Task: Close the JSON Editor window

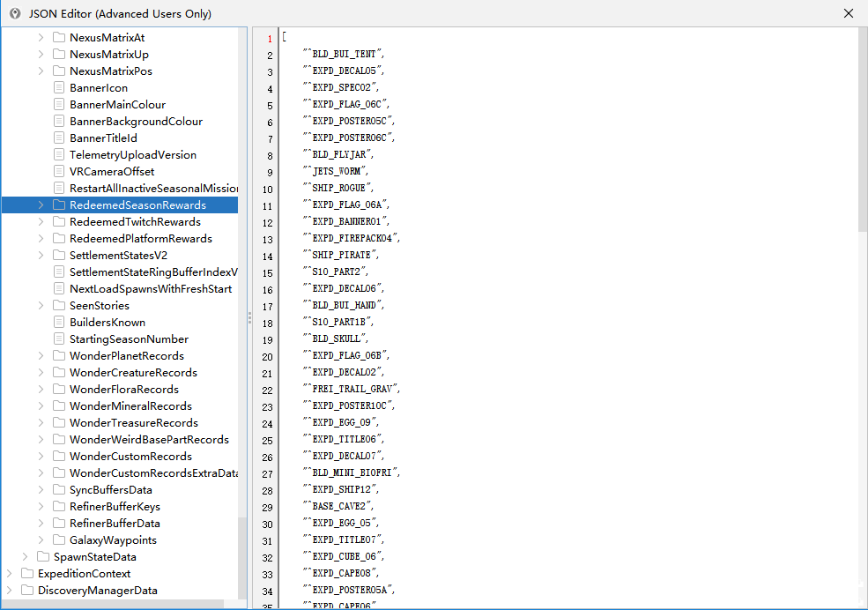Action: 848,13
